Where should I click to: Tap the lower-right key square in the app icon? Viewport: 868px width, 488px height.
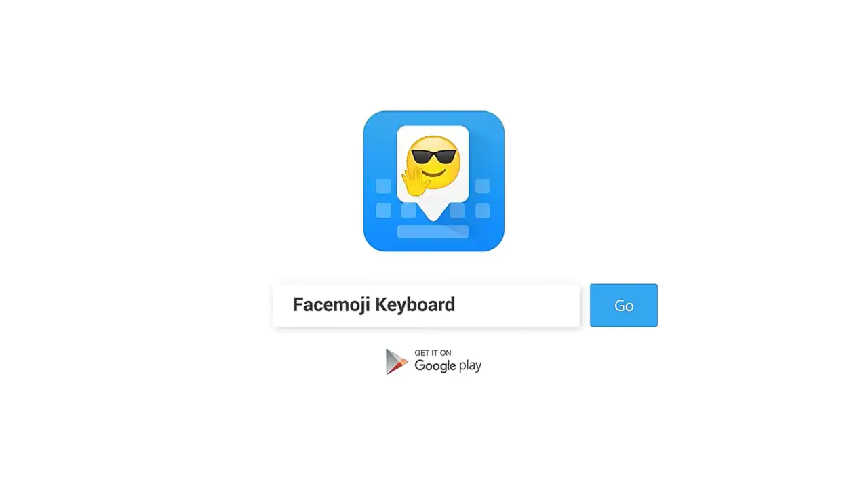point(482,211)
